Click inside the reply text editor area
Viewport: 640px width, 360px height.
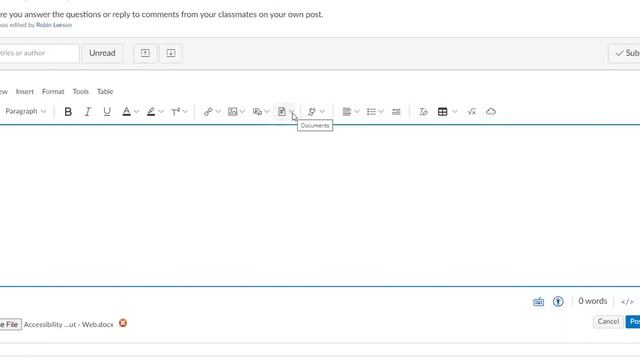[x=320, y=205]
